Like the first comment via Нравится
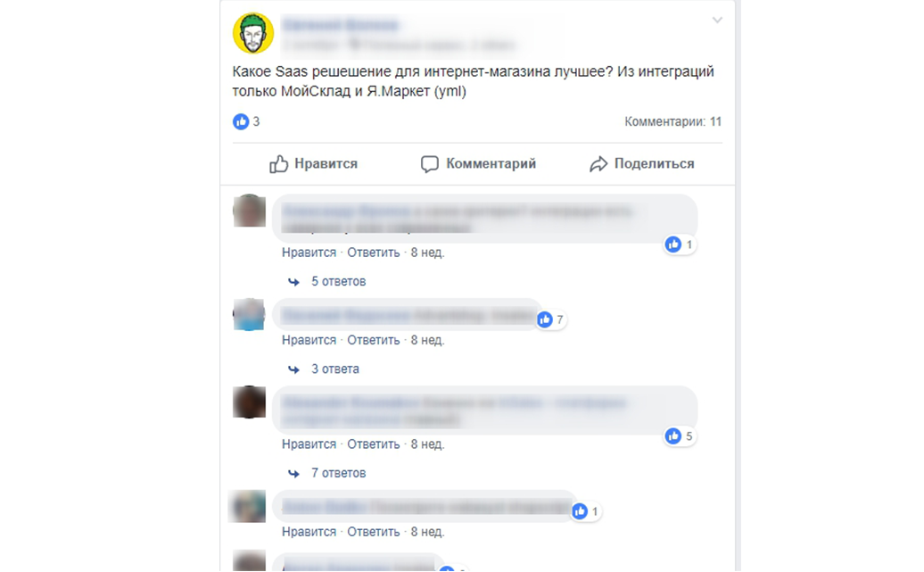The height and width of the screenshot is (572, 924). pos(309,253)
